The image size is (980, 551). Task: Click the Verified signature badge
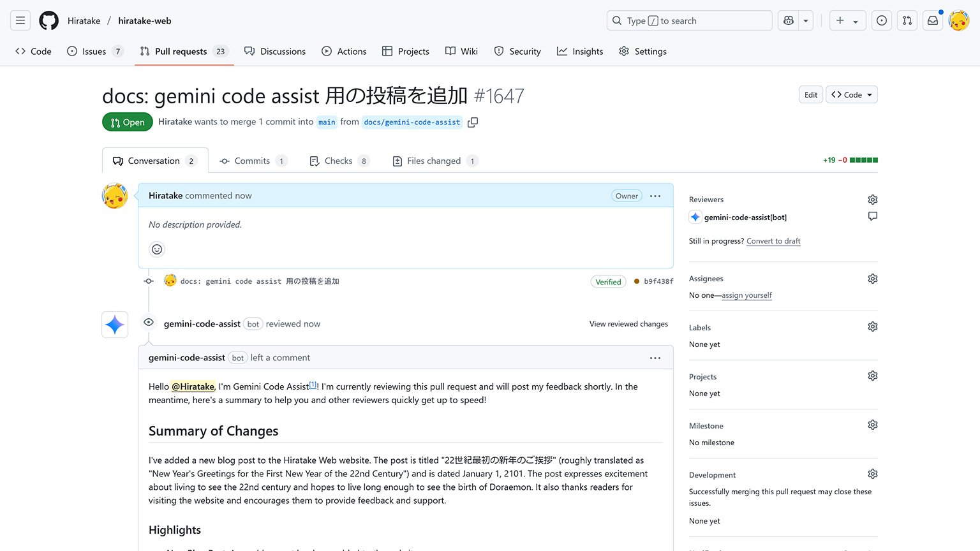608,282
